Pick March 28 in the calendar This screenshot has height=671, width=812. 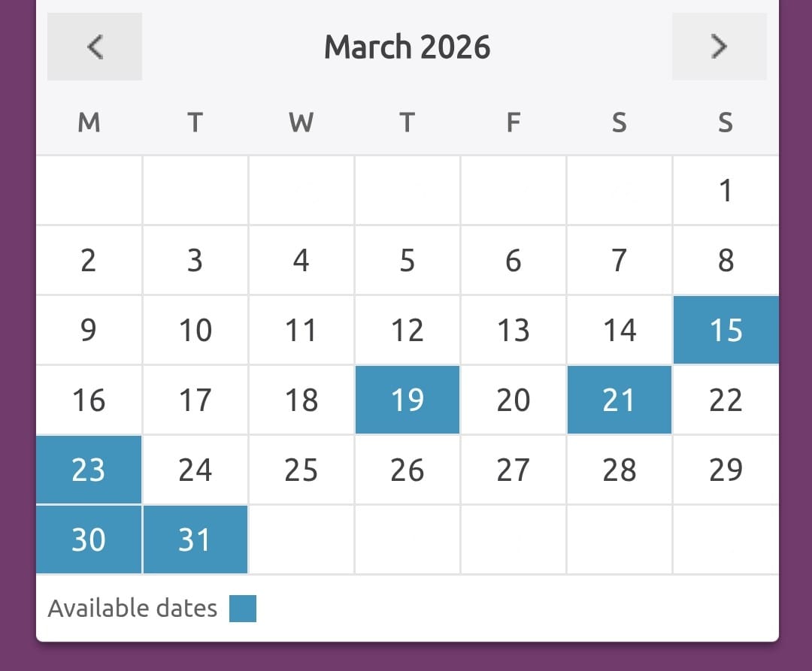click(x=620, y=470)
